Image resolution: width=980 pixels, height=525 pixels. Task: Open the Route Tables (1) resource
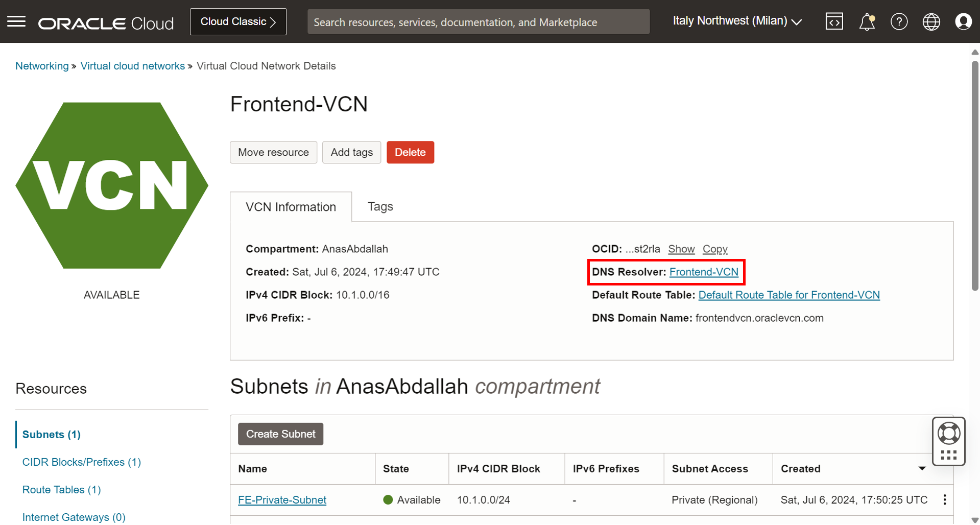(x=61, y=489)
